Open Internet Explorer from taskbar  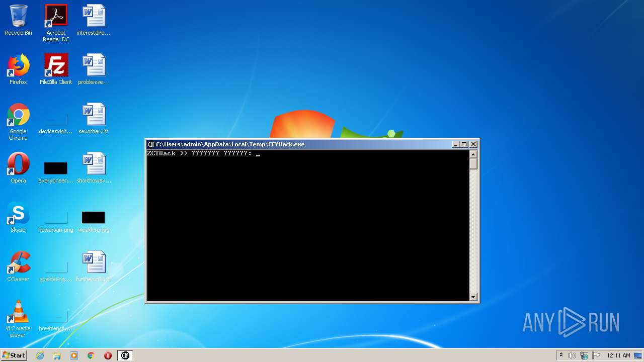pyautogui.click(x=40, y=355)
